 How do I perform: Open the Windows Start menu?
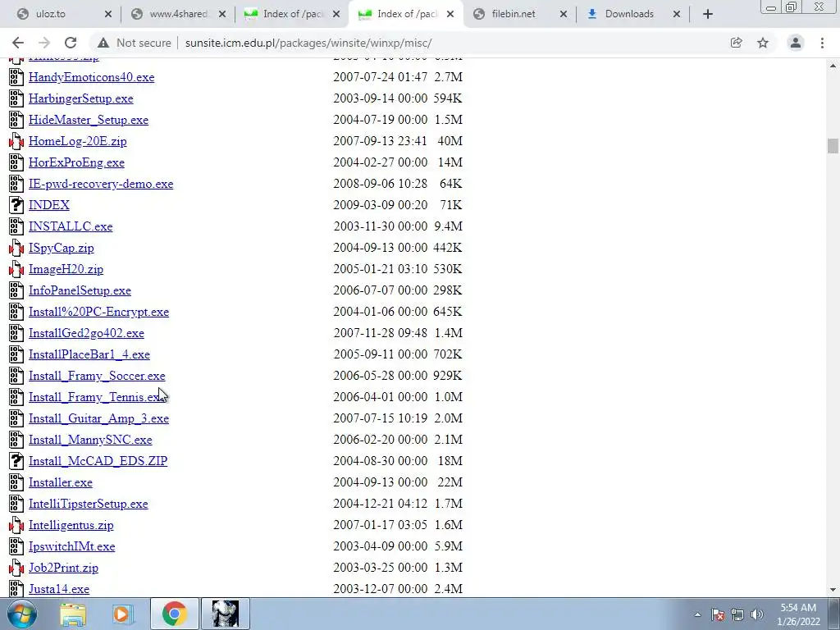tap(21, 614)
